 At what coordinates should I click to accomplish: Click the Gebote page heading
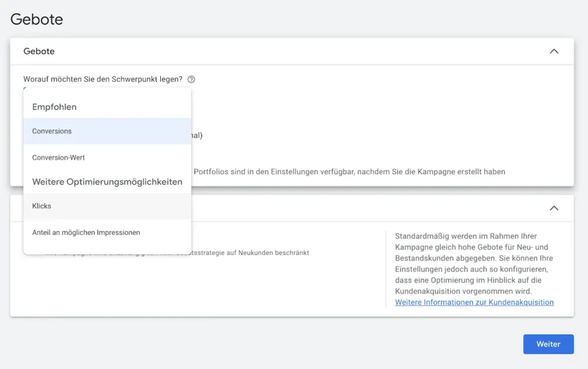37,20
